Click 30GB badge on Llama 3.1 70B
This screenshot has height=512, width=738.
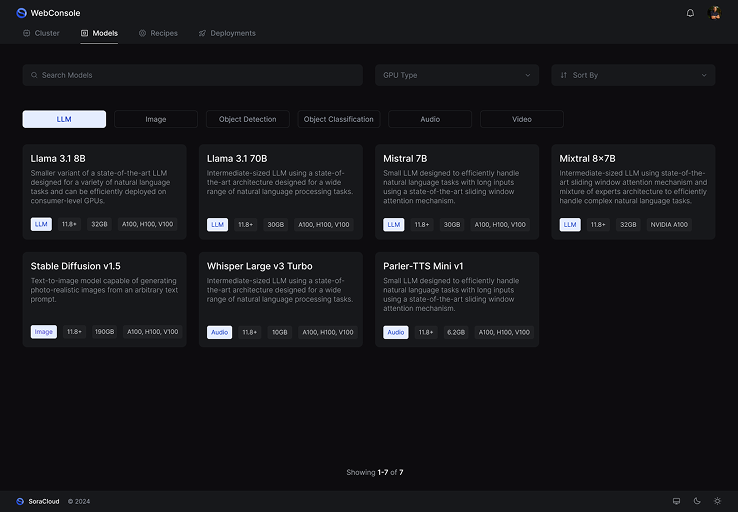(x=275, y=224)
